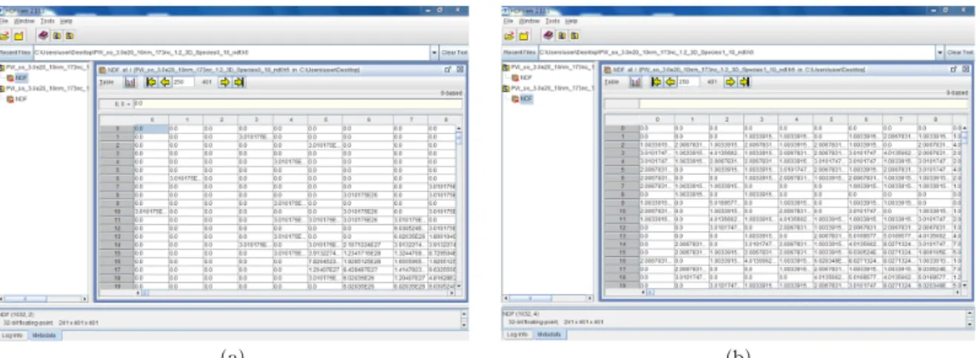Open the Tools menu in Species0 window
980x358 pixels.
pos(48,22)
